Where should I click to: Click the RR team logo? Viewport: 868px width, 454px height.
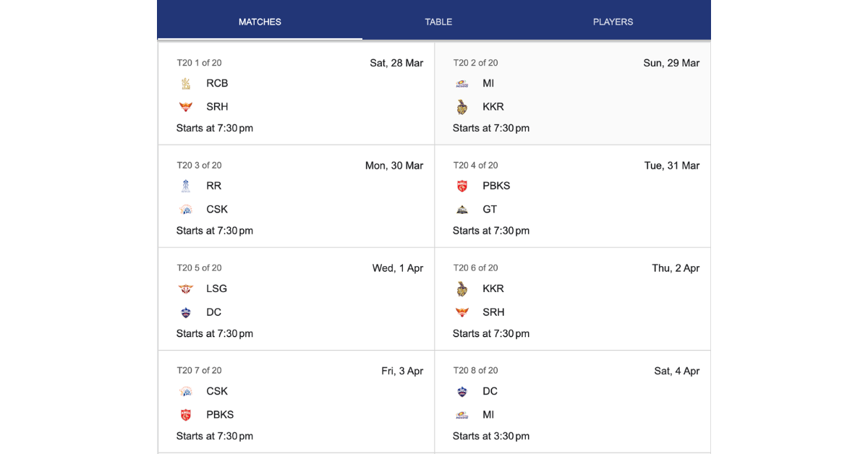(x=187, y=186)
